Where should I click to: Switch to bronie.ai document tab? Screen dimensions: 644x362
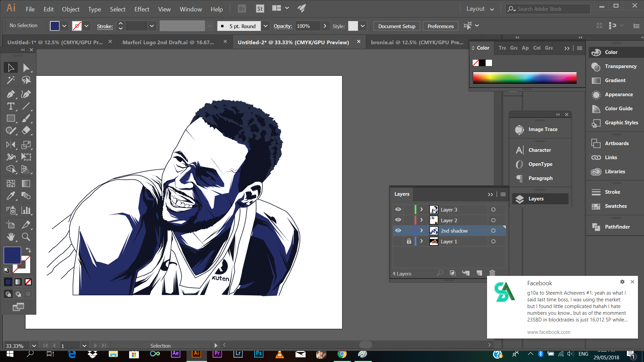417,42
